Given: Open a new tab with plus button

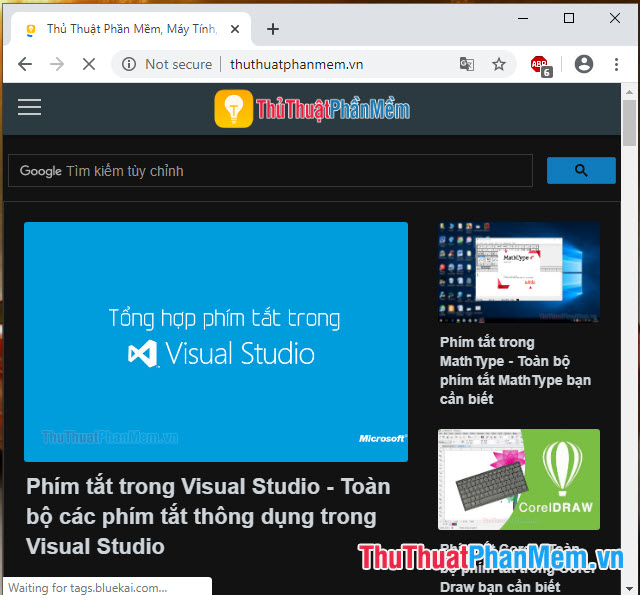Looking at the screenshot, I should tap(273, 29).
